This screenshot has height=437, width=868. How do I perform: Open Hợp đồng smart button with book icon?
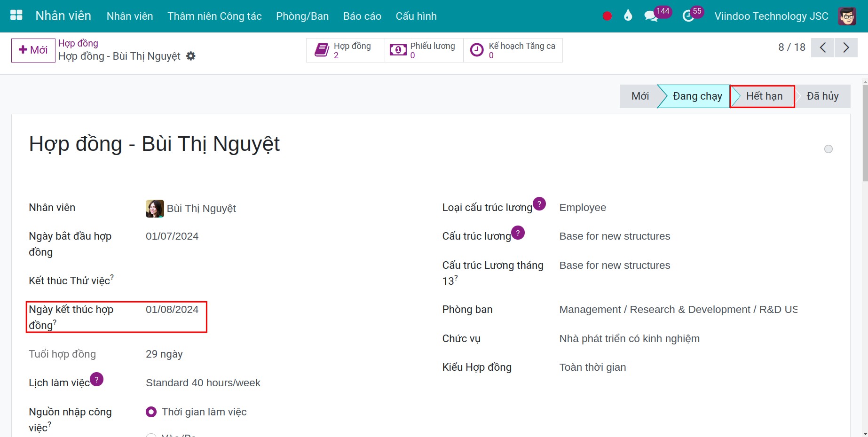(346, 50)
